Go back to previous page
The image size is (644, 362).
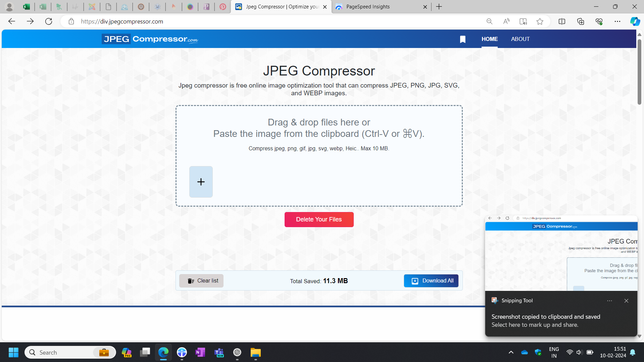[x=12, y=21]
